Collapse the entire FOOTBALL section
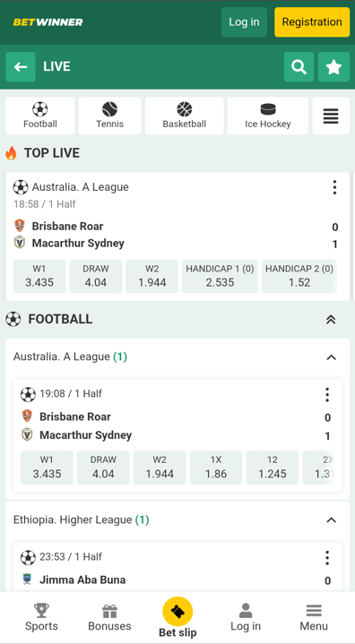355x644 pixels. (331, 320)
